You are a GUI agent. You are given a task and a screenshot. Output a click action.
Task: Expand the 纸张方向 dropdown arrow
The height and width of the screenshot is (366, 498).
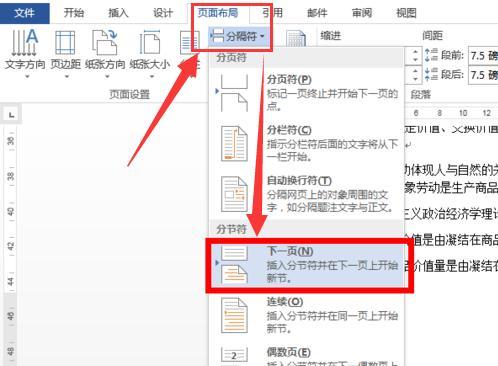tap(107, 77)
